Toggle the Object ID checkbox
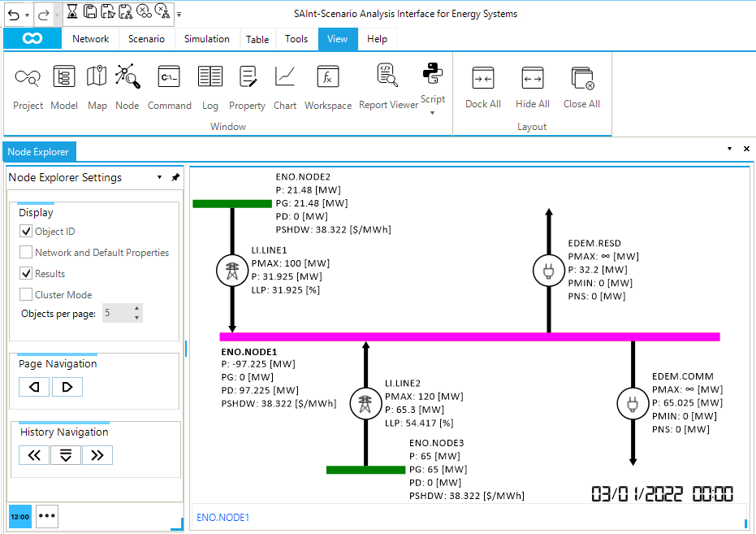Viewport: 756px width, 534px height. pyautogui.click(x=26, y=231)
